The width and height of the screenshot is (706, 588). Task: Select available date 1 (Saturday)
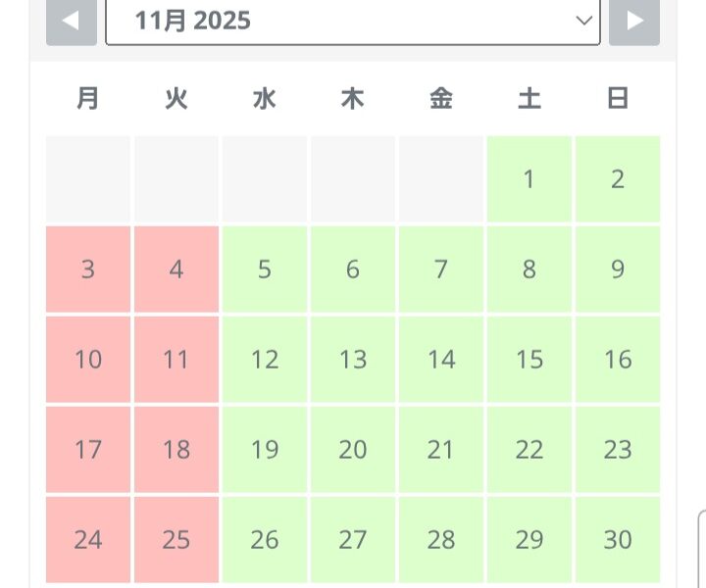(x=529, y=179)
